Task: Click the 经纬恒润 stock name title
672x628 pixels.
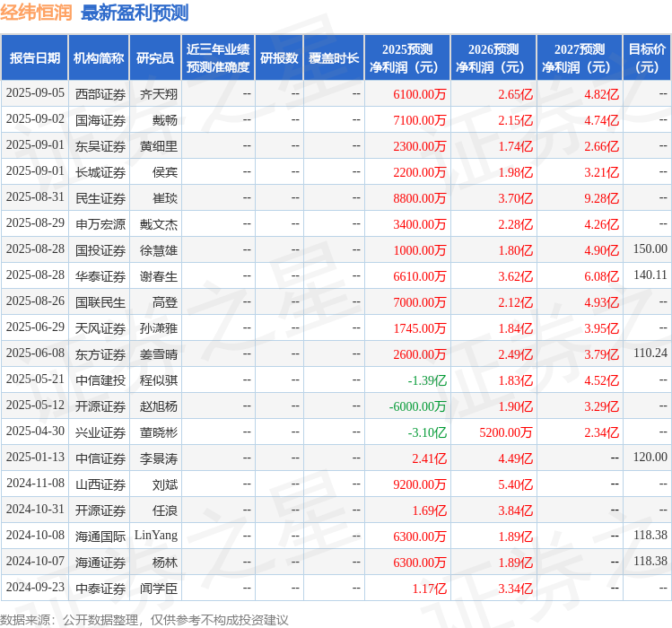Action: 36,13
